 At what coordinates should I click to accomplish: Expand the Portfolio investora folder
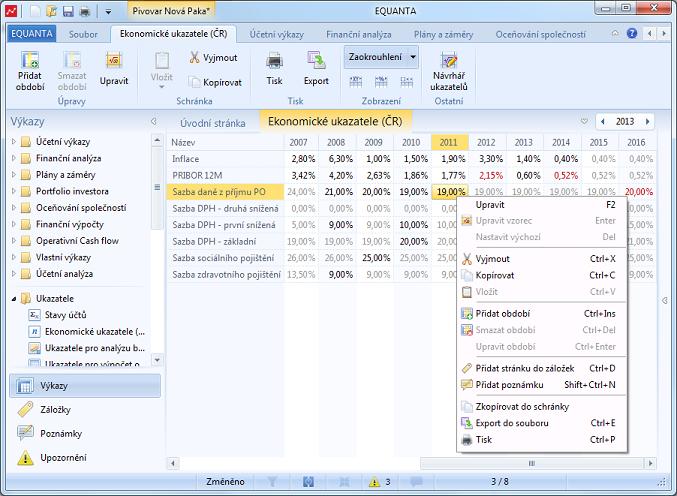13,191
